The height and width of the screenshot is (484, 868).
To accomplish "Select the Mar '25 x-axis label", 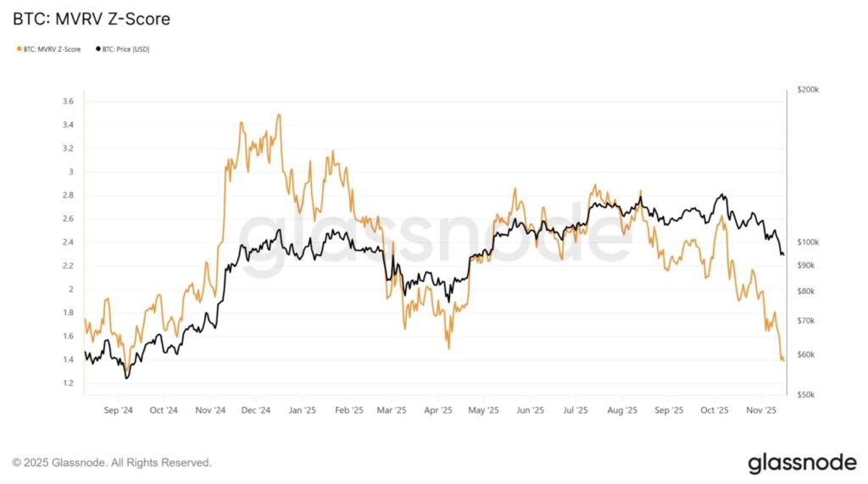I will click(392, 410).
